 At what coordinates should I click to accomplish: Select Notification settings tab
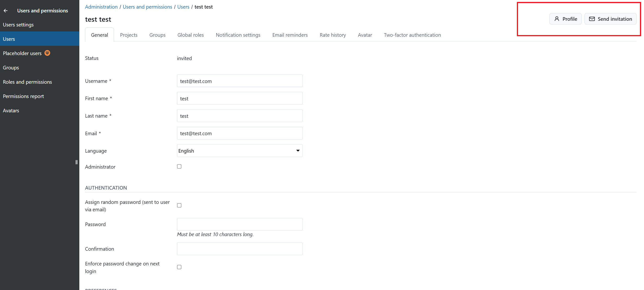coord(238,35)
